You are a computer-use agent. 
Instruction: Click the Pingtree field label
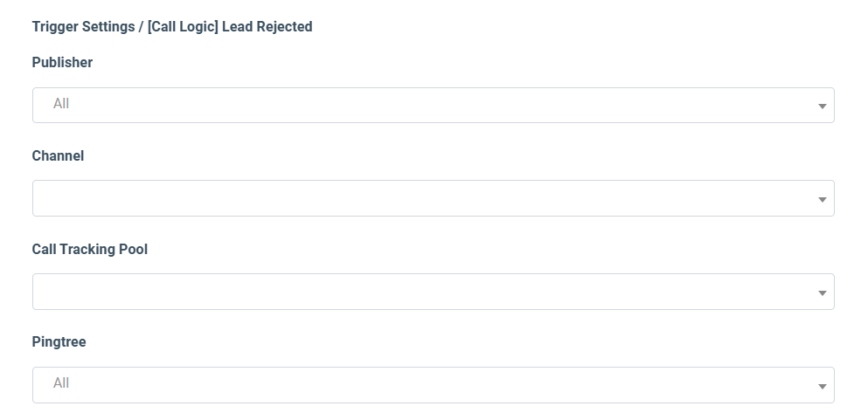coord(59,342)
